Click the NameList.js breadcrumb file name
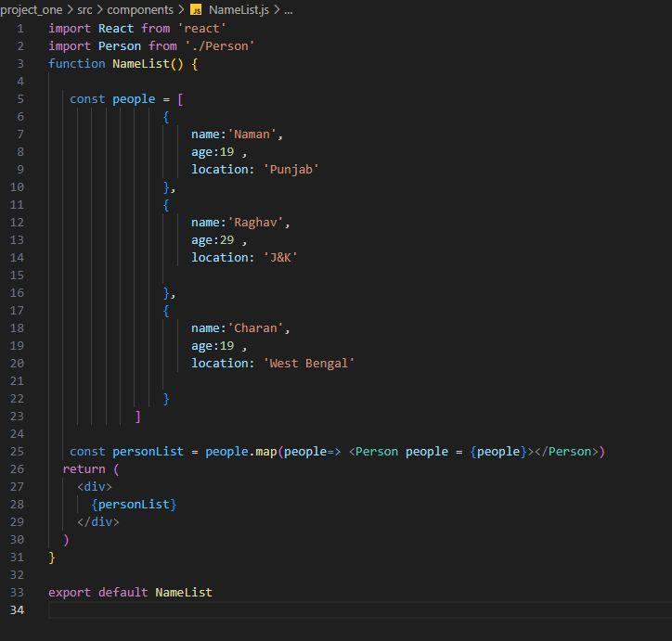 click(x=239, y=10)
